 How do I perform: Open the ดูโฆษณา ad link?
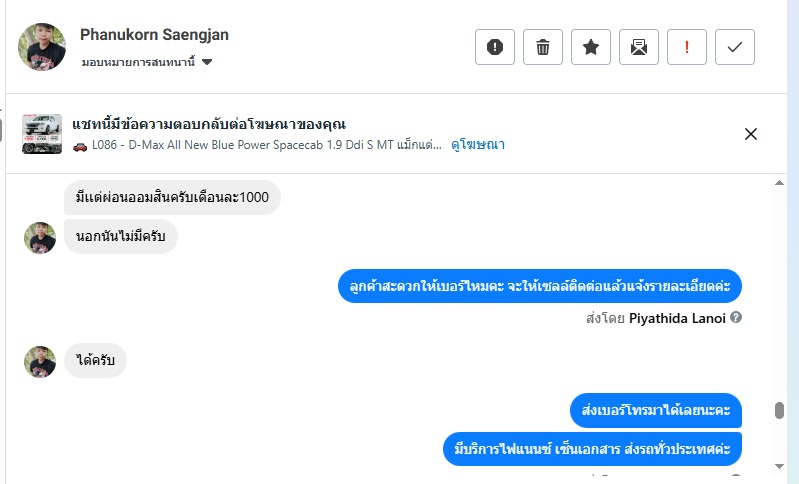(477, 145)
